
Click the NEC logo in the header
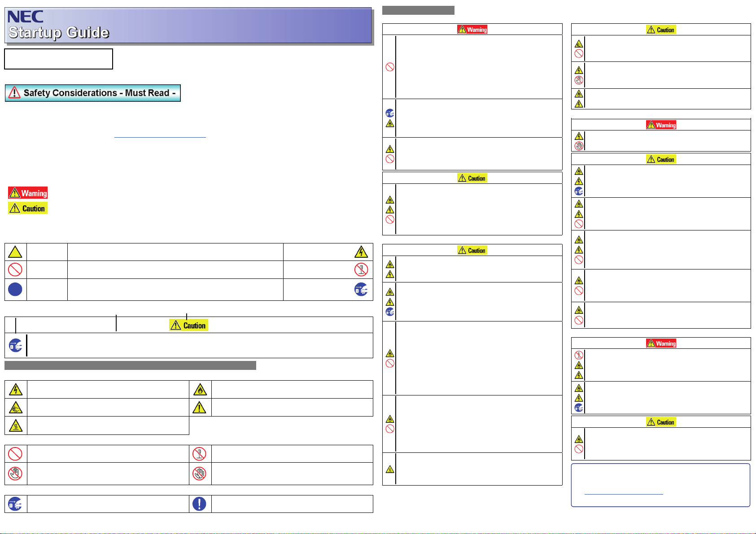pyautogui.click(x=26, y=17)
